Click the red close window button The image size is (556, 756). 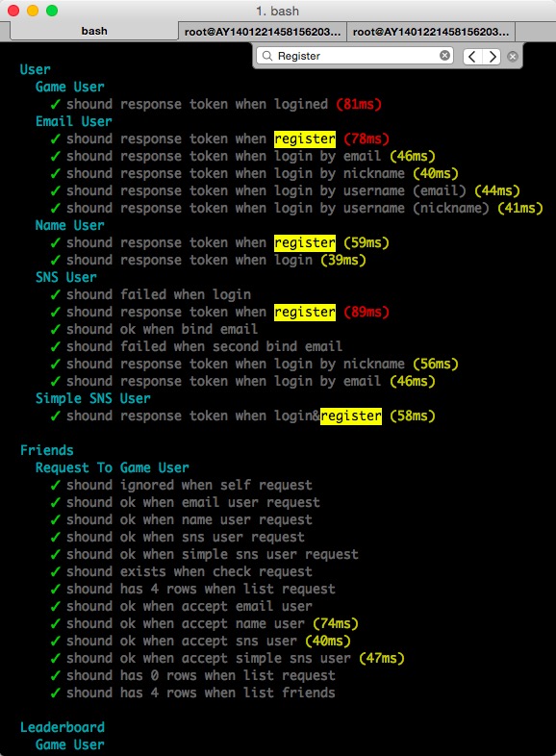click(13, 11)
